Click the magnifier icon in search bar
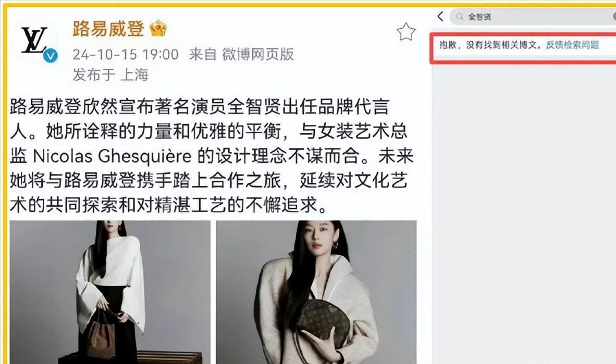616x364 pixels. point(459,17)
